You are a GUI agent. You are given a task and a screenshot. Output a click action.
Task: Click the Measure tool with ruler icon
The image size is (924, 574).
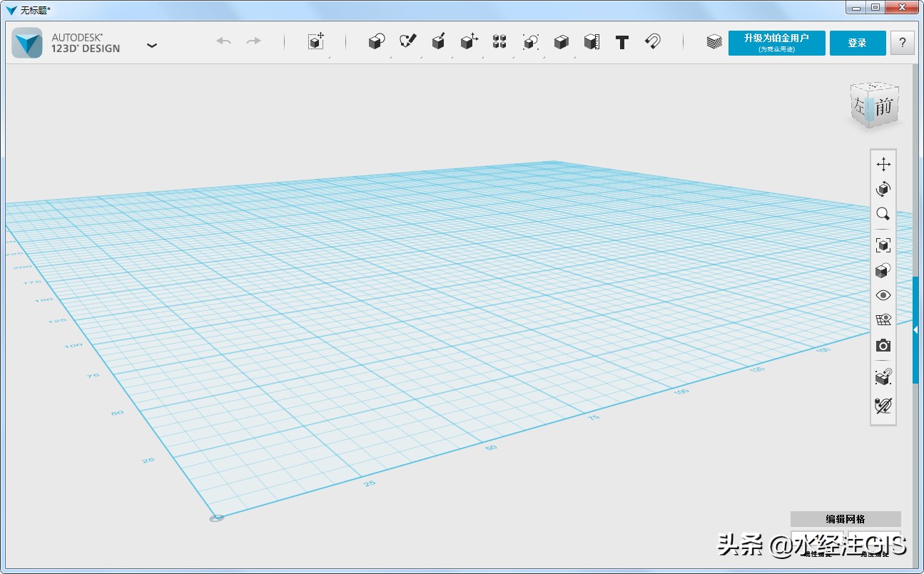591,41
